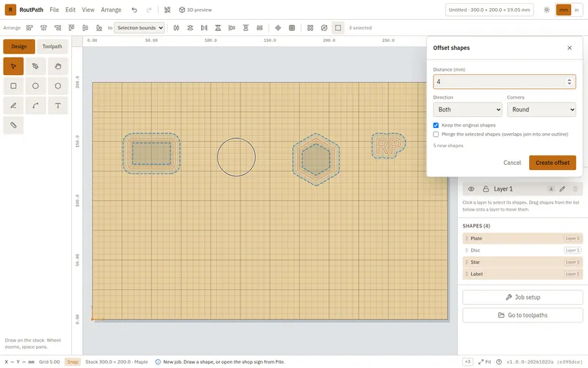Open the Selection bounds dropdown

[139, 28]
